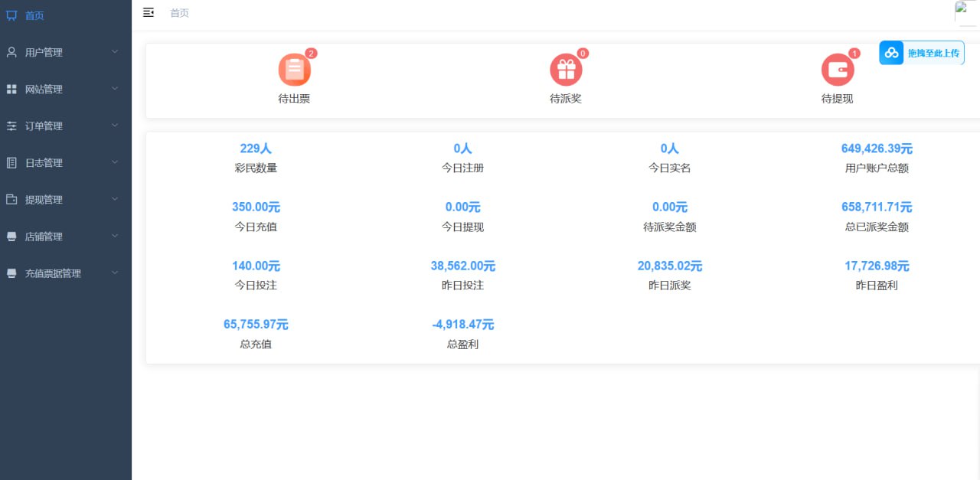This screenshot has height=480, width=980.
Task: Open the 店铺管理 menu item
Action: coord(44,237)
